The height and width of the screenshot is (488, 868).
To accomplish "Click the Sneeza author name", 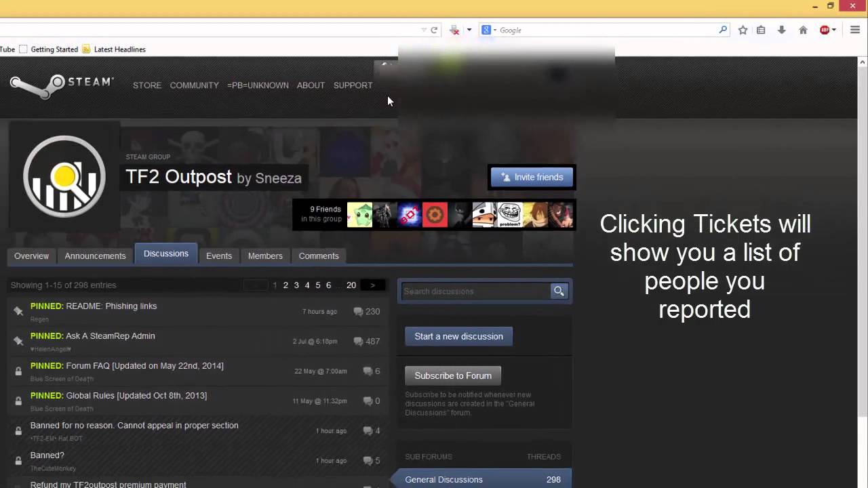I will (x=278, y=178).
